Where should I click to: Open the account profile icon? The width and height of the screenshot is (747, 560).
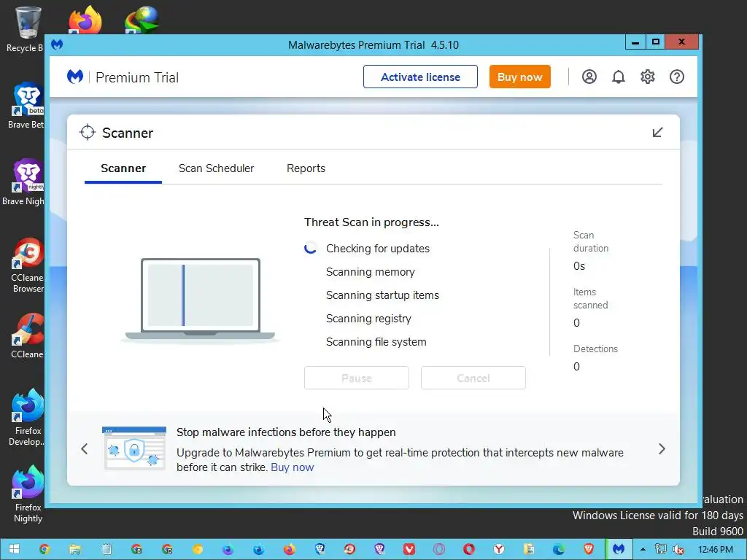pos(589,77)
